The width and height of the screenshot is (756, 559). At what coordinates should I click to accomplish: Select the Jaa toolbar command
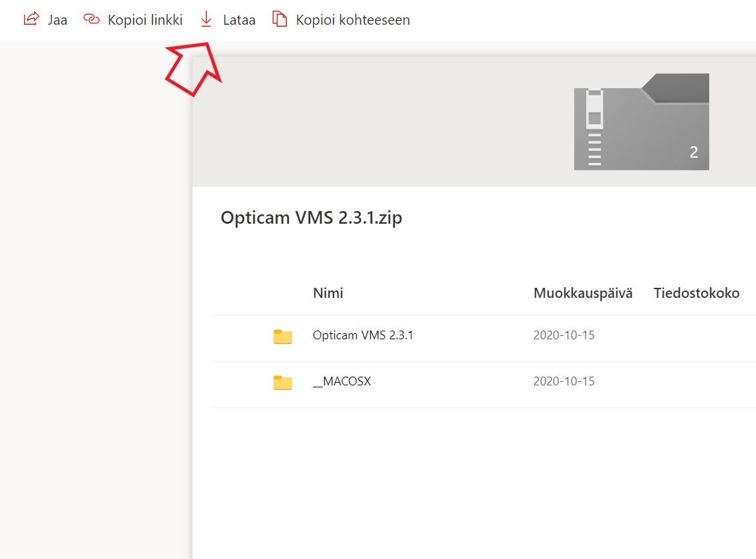(57, 19)
